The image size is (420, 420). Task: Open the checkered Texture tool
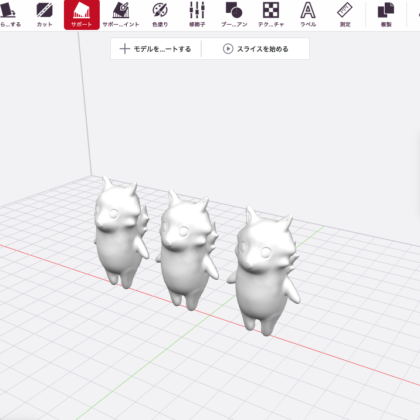(x=271, y=15)
